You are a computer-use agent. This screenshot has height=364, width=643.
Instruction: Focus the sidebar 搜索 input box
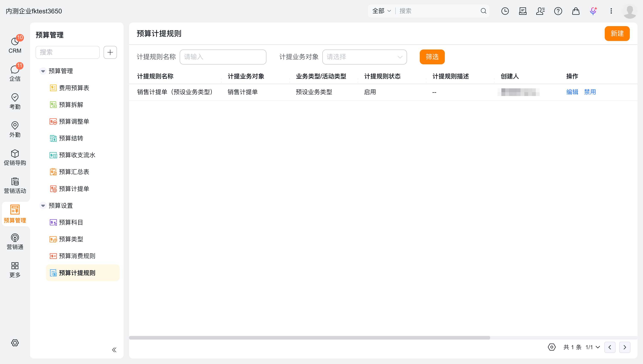click(68, 52)
